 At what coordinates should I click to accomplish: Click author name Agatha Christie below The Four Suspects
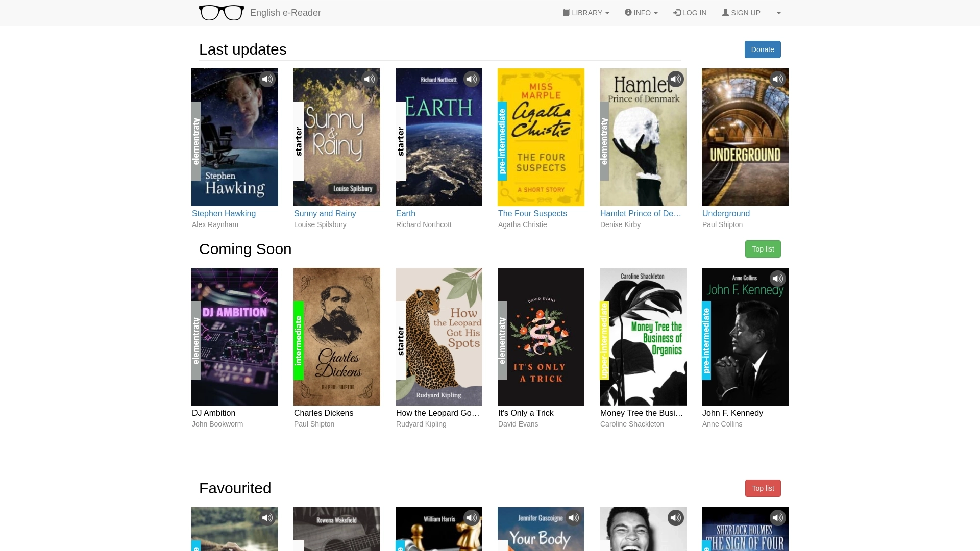522,224
